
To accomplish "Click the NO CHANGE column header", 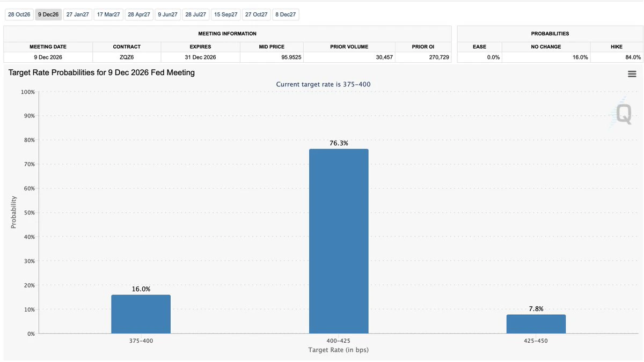I will pyautogui.click(x=546, y=47).
